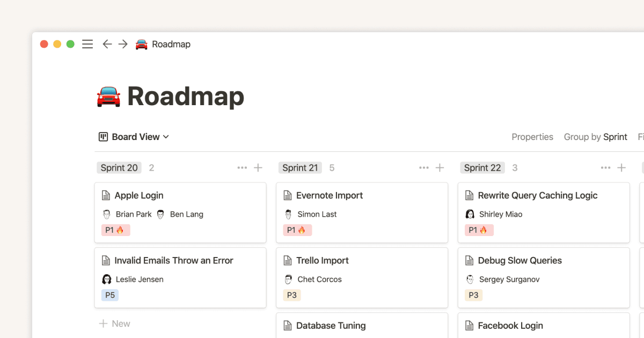644x338 pixels.
Task: Click the P1 priority tag on Rewrite Query Caching Logic
Action: point(479,230)
